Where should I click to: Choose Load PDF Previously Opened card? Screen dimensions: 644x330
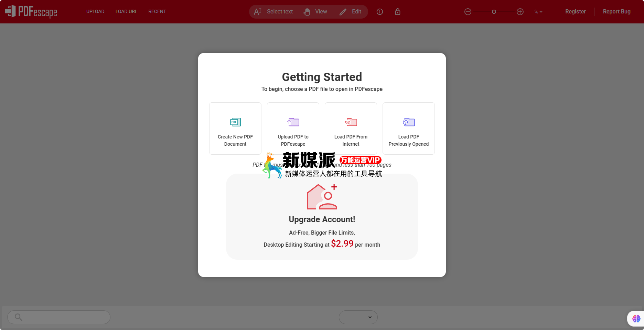(409, 128)
